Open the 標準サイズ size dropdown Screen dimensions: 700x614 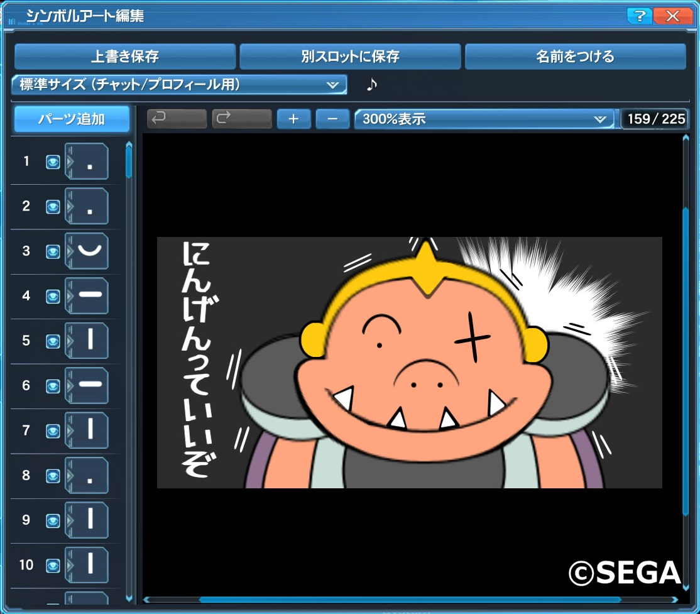point(179,84)
